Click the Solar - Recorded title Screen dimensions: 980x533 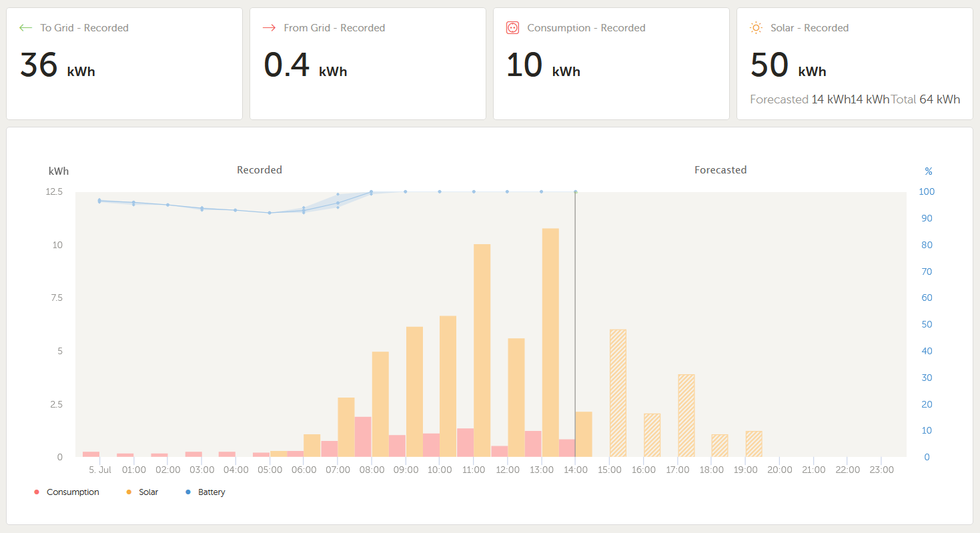809,28
